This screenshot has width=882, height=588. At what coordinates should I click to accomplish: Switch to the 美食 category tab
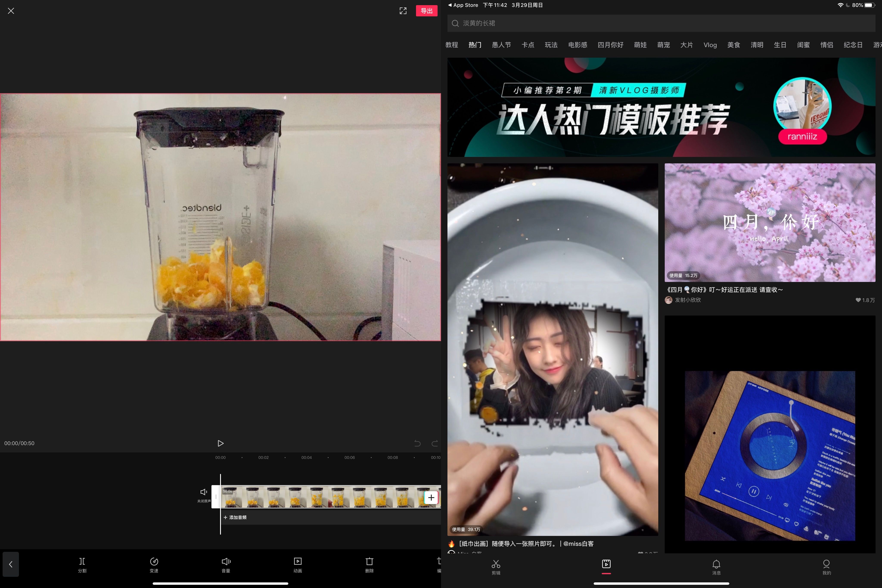pos(734,45)
